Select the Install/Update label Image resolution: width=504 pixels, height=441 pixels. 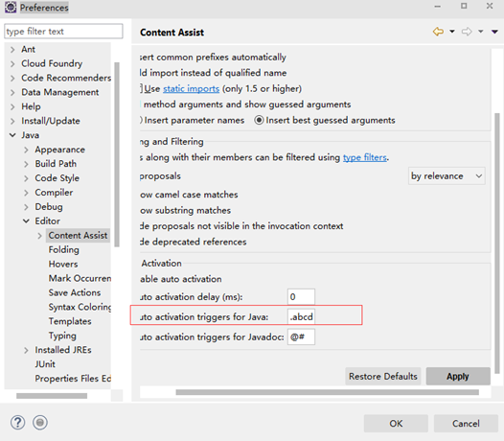point(51,121)
